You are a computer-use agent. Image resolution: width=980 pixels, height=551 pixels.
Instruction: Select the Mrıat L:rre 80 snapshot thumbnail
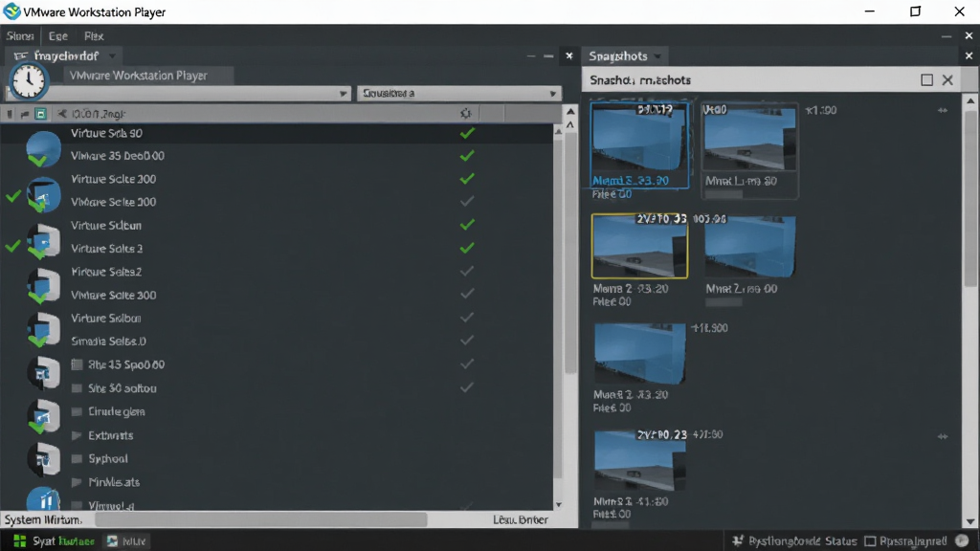click(x=749, y=150)
